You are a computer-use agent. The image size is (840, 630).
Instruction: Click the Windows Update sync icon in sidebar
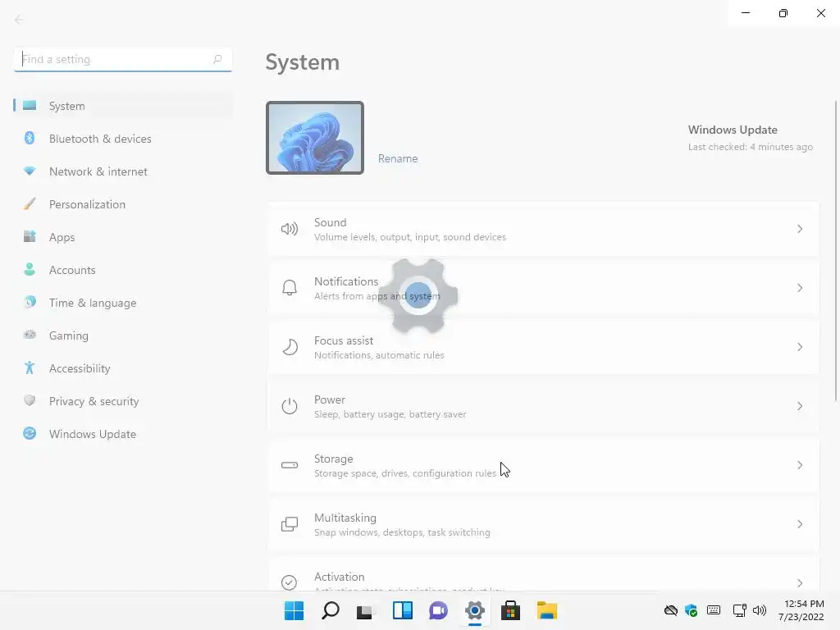pos(30,433)
